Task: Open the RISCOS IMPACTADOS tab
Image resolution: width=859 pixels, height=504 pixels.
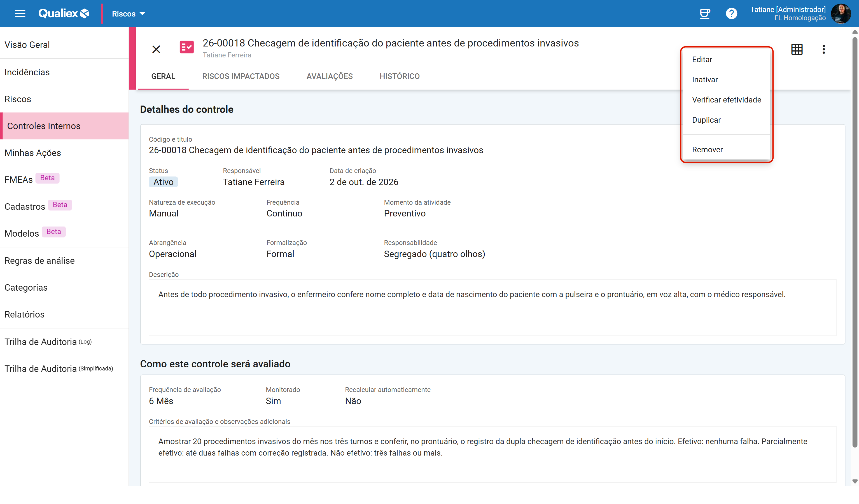Action: (241, 76)
